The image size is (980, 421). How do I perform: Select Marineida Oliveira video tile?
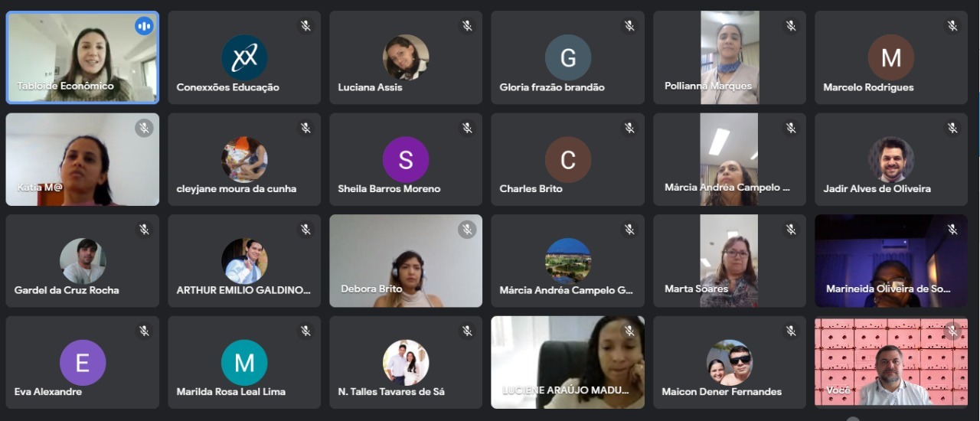pyautogui.click(x=891, y=260)
